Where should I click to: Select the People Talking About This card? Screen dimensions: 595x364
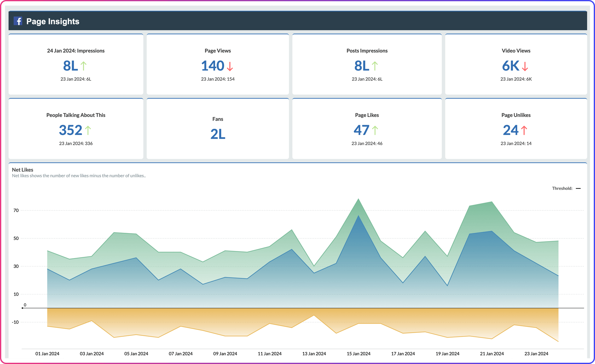(76, 128)
